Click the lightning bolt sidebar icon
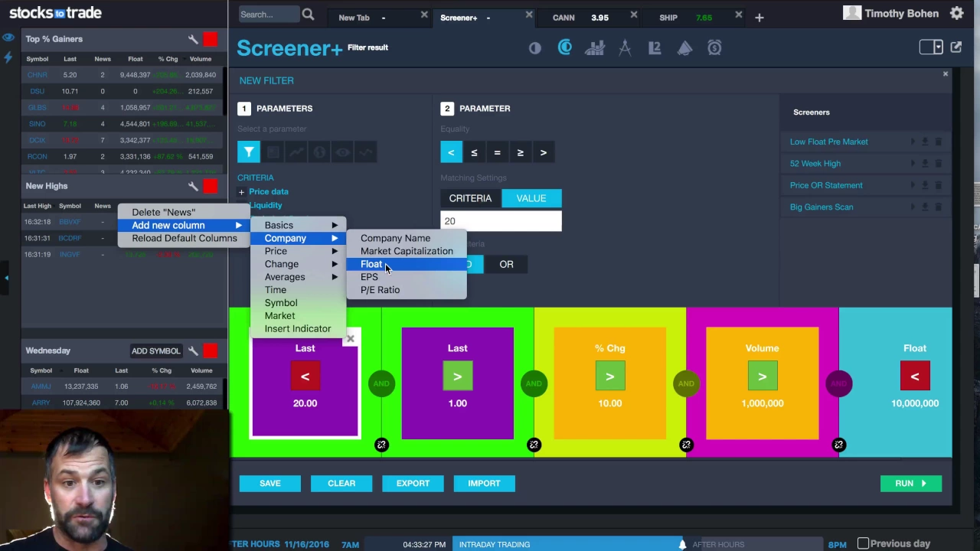 click(8, 57)
